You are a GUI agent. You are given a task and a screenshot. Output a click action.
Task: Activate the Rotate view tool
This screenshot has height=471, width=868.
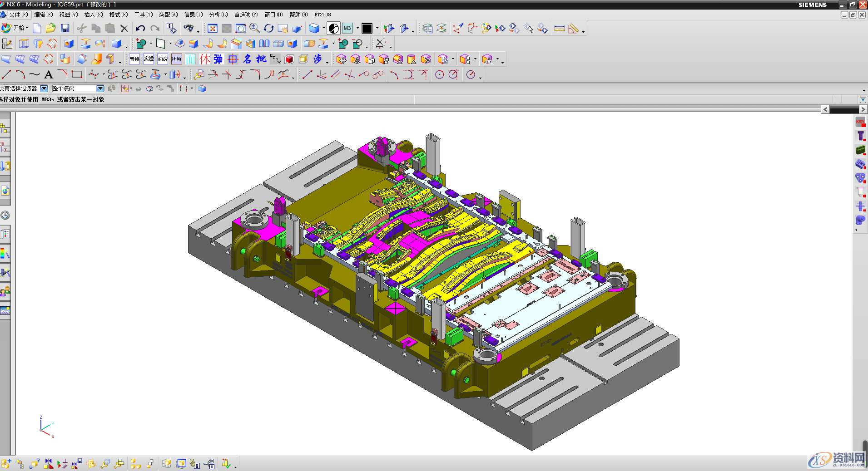(x=268, y=29)
